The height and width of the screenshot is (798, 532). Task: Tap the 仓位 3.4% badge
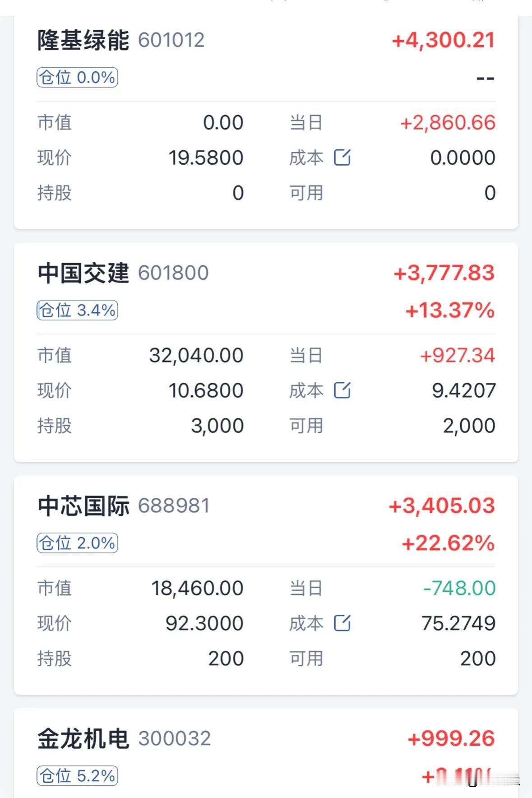[77, 310]
